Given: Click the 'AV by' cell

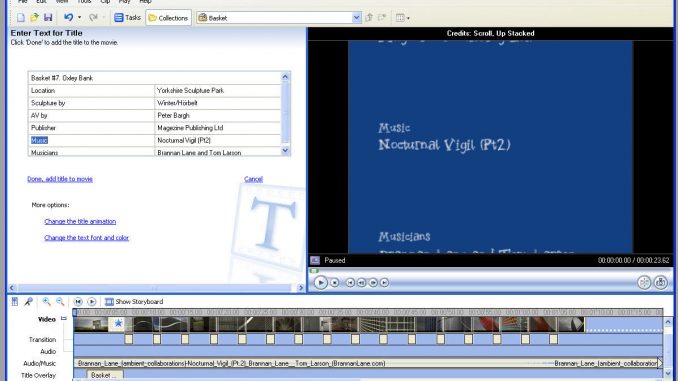Looking at the screenshot, I should tap(91, 115).
